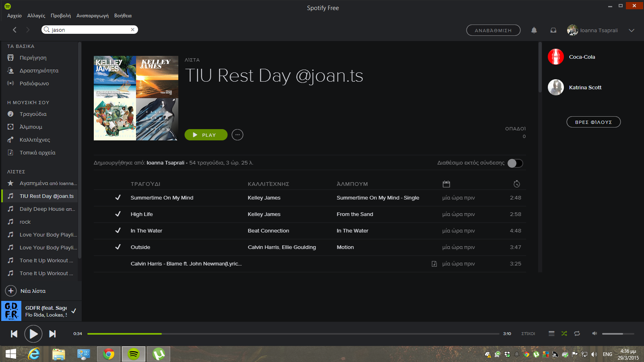The width and height of the screenshot is (644, 362).
Task: Open the inbox tray icon
Action: point(553,30)
